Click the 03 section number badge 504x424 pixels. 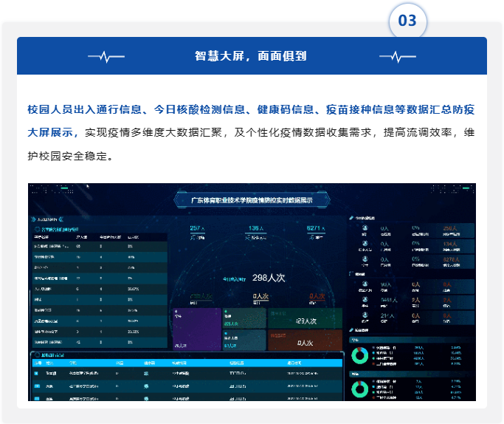(407, 21)
